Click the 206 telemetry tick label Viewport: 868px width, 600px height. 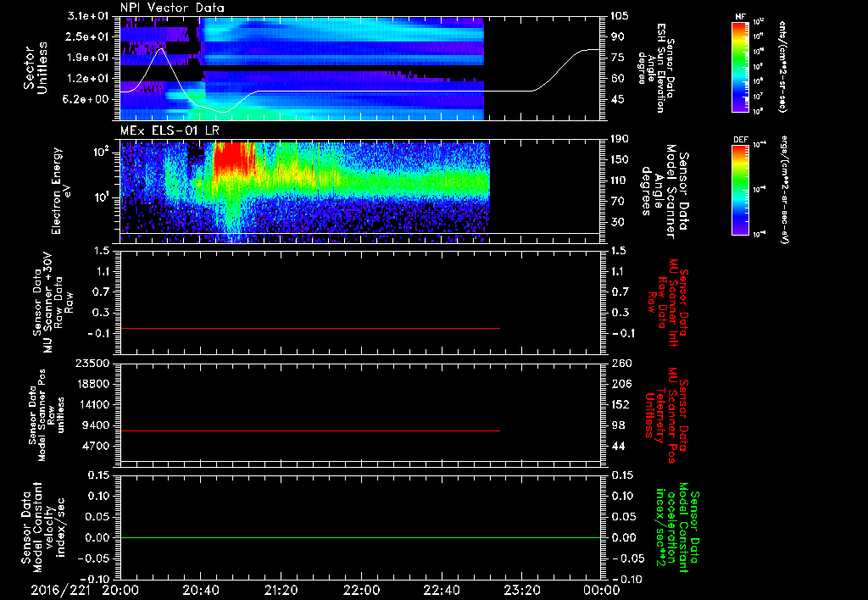(x=620, y=384)
